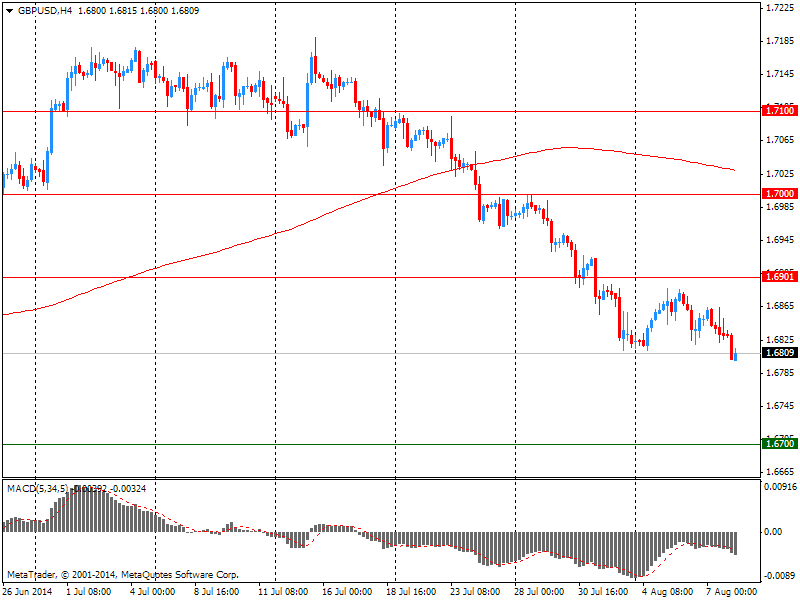
Task: Click the 1.6665 price scale value
Action: coord(780,472)
